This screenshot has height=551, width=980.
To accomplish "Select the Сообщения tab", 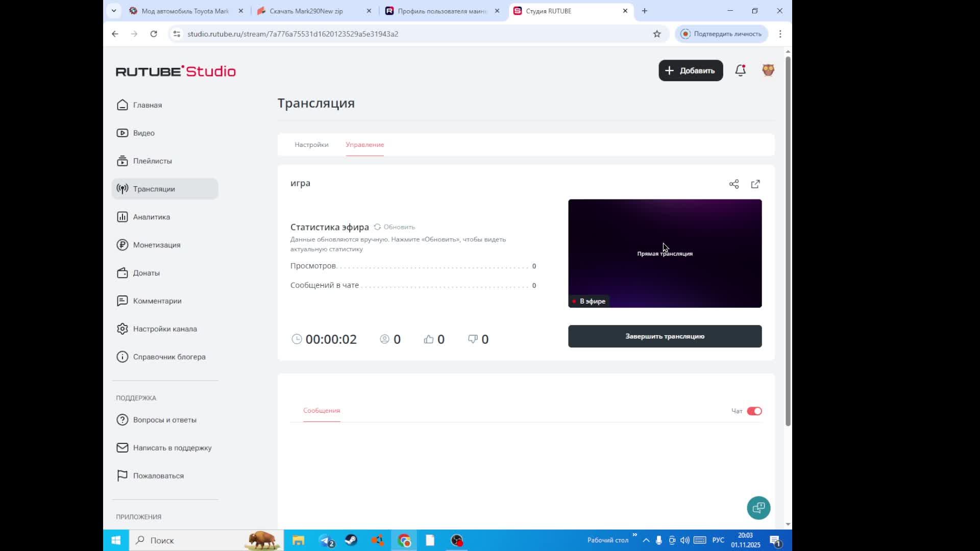I will point(322,411).
